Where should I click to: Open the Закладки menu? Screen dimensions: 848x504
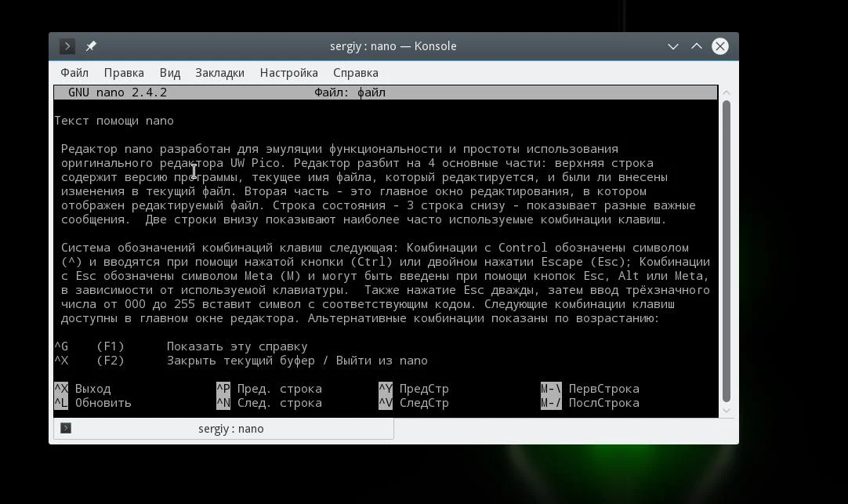click(219, 72)
